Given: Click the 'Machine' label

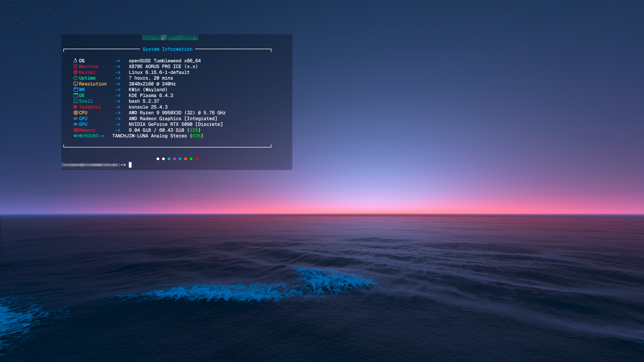Looking at the screenshot, I should click(89, 67).
